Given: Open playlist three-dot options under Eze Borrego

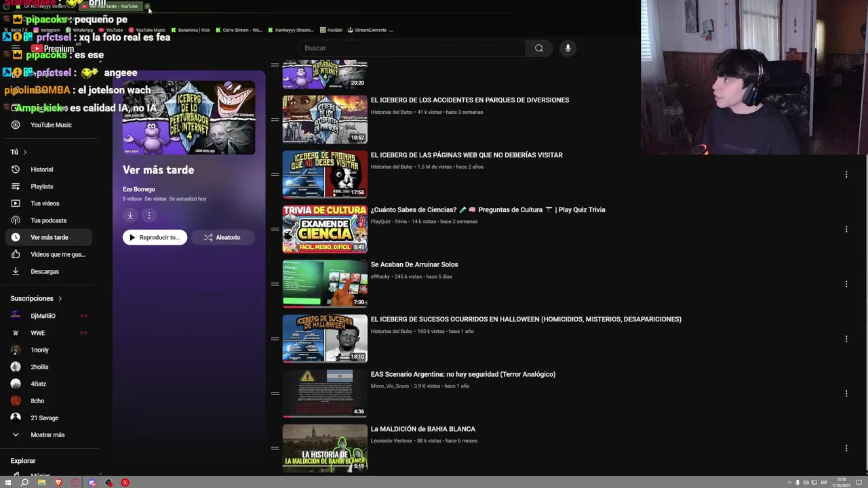Looking at the screenshot, I should [x=149, y=216].
